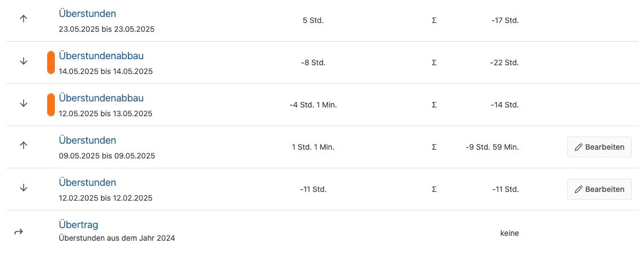Click the sigma icon next to -9 Std. 59 Min.
The image size is (644, 255).
pyautogui.click(x=434, y=147)
